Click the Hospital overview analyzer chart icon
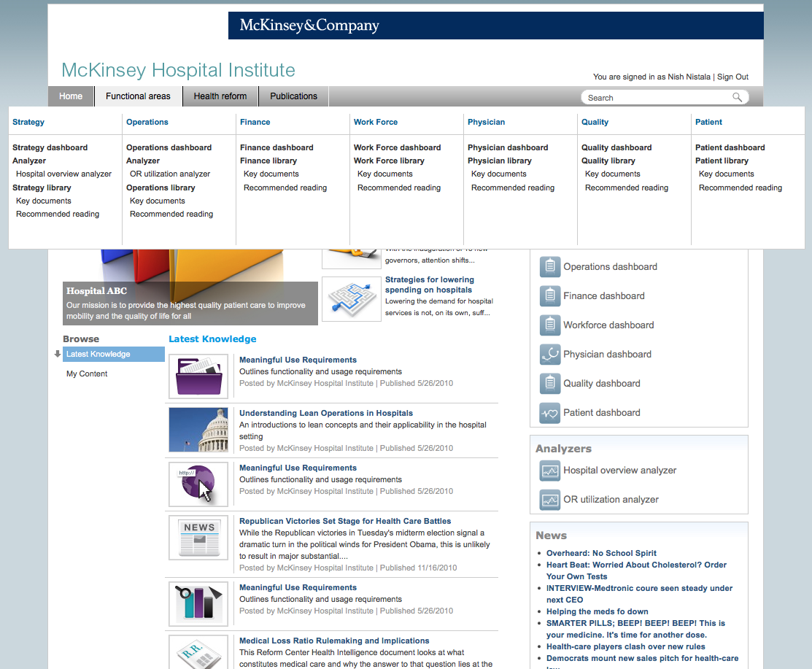 tap(550, 471)
